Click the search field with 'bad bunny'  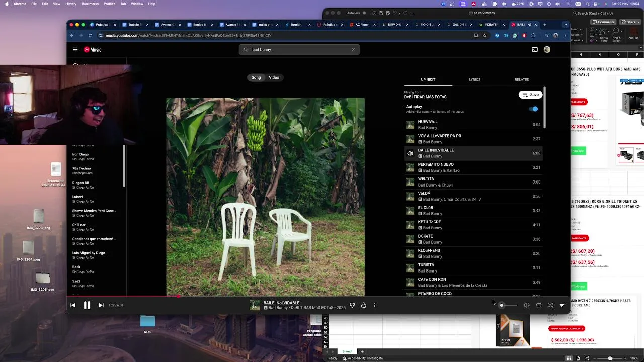[x=299, y=49]
